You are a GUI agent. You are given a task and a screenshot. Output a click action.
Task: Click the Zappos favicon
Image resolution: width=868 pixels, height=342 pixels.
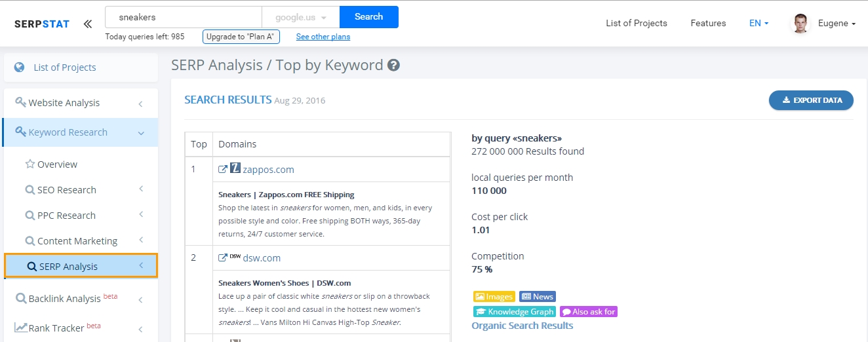(x=235, y=168)
